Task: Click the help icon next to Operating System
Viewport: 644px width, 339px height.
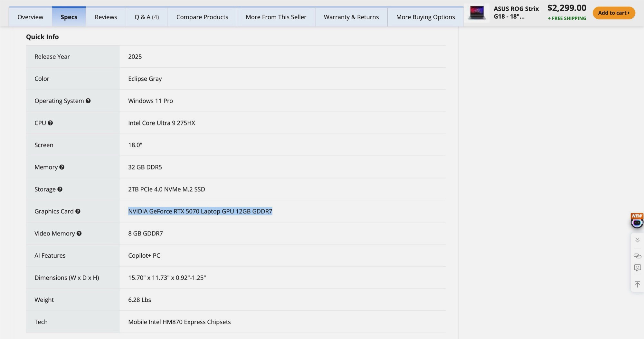Action: (88, 101)
